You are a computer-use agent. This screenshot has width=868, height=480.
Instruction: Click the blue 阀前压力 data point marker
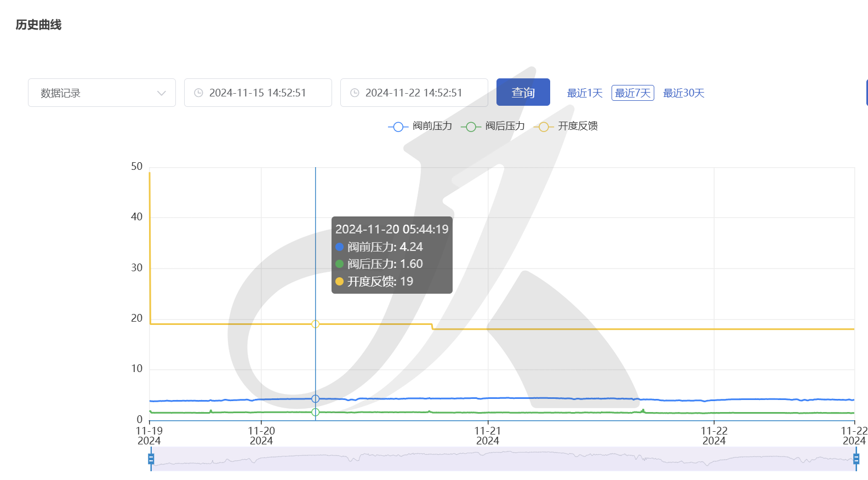315,399
